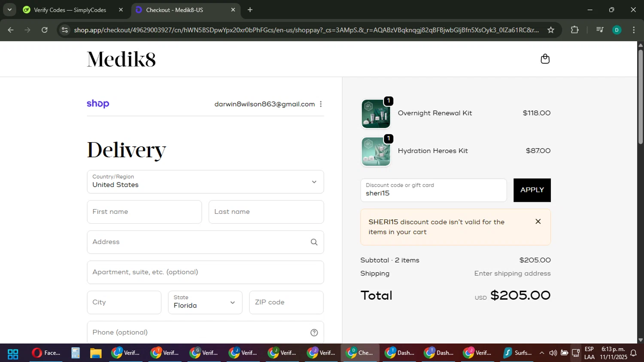Click the Apartment, suite, etc. field
Image resolution: width=644 pixels, height=362 pixels.
click(205, 272)
